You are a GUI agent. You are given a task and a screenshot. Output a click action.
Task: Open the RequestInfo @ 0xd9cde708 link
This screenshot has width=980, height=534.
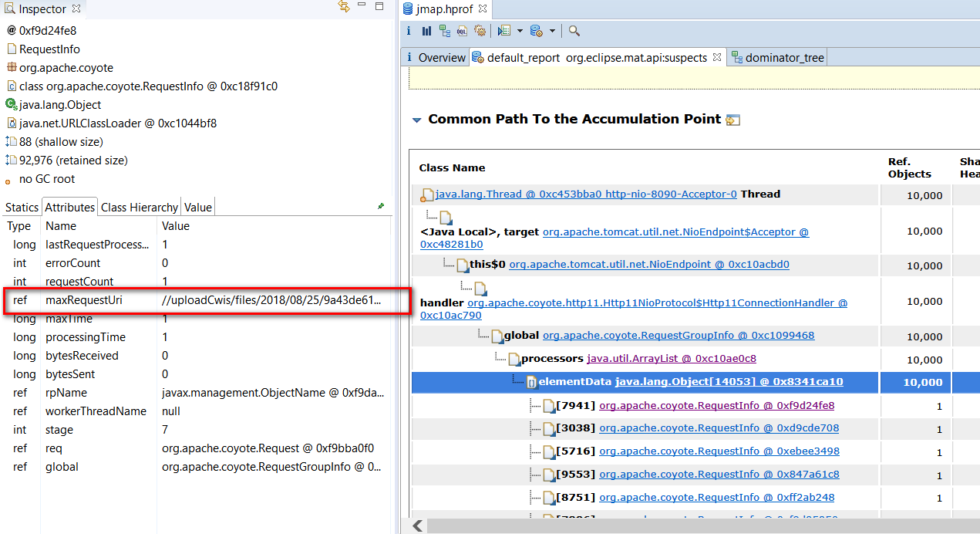point(719,428)
